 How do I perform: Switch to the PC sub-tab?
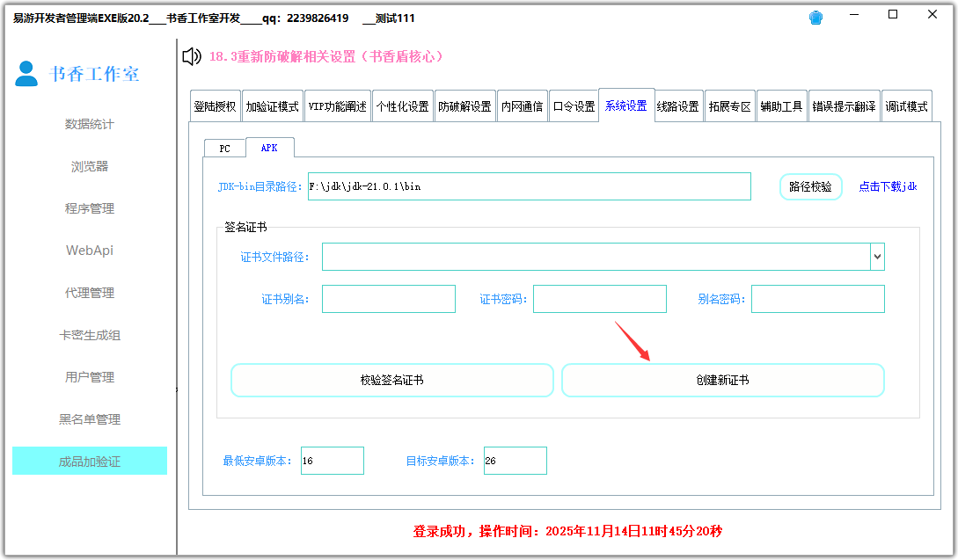coord(224,148)
